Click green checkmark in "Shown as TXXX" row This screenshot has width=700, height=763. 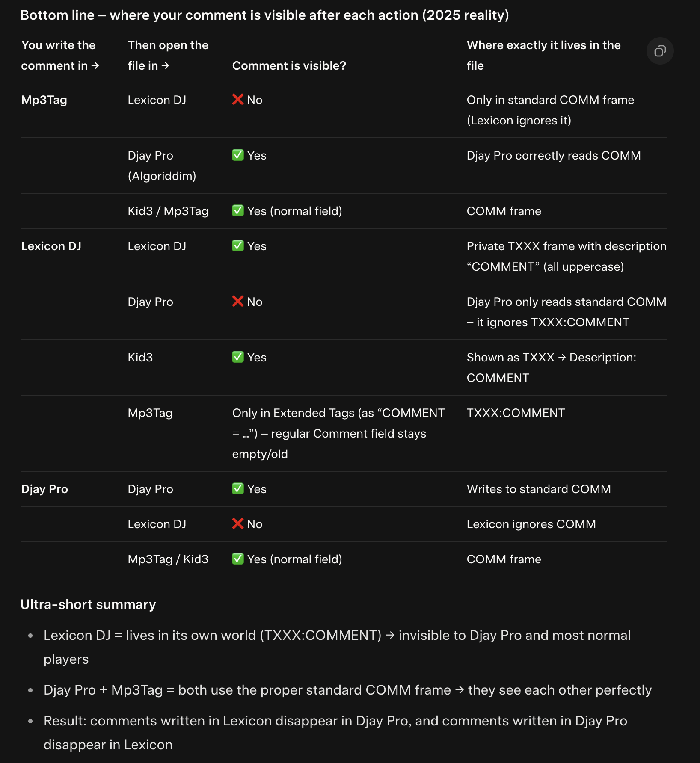tap(238, 357)
